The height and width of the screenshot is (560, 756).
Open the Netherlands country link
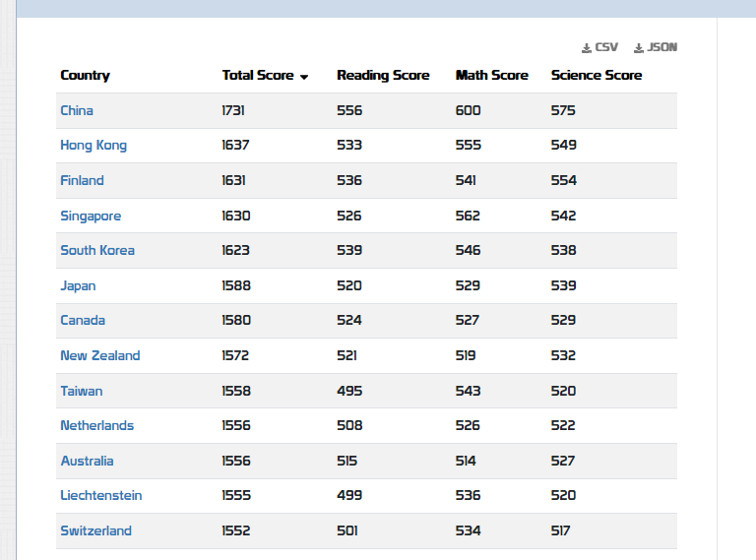[x=96, y=425]
